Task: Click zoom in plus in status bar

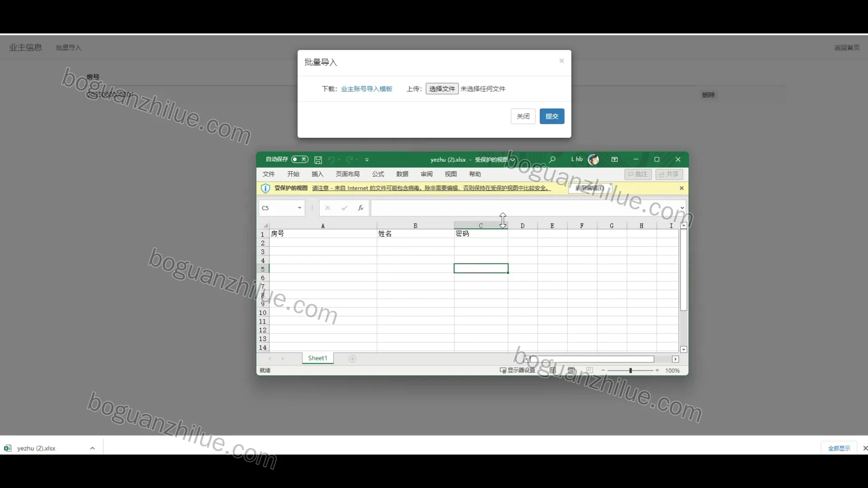Action: tap(657, 370)
